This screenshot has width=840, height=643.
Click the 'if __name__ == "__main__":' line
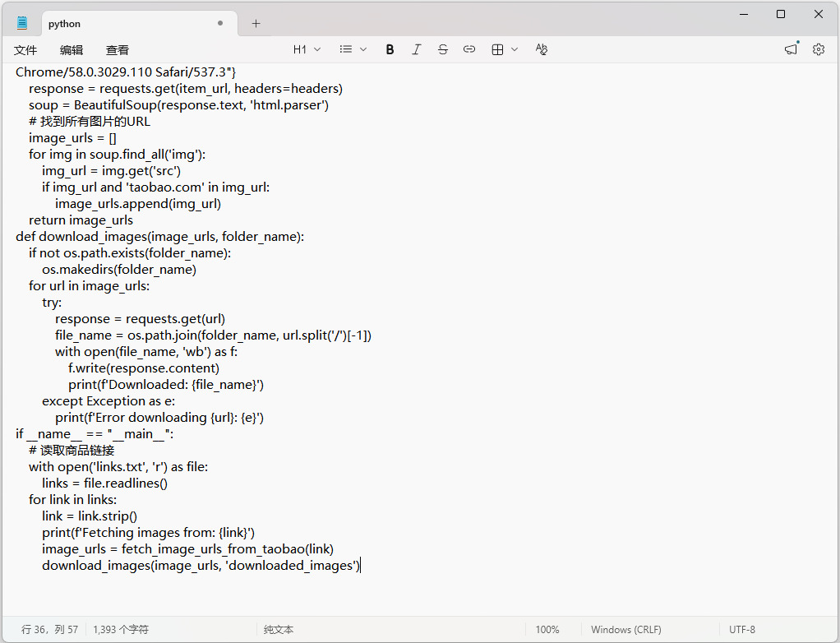click(x=95, y=434)
